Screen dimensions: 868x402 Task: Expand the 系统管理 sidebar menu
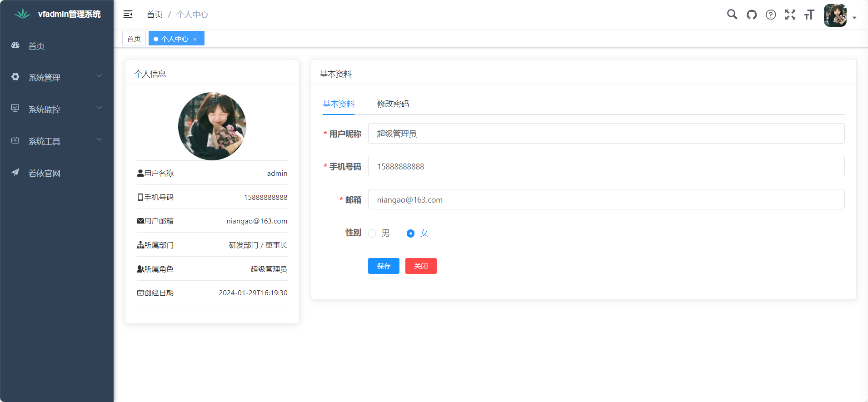[x=57, y=78]
